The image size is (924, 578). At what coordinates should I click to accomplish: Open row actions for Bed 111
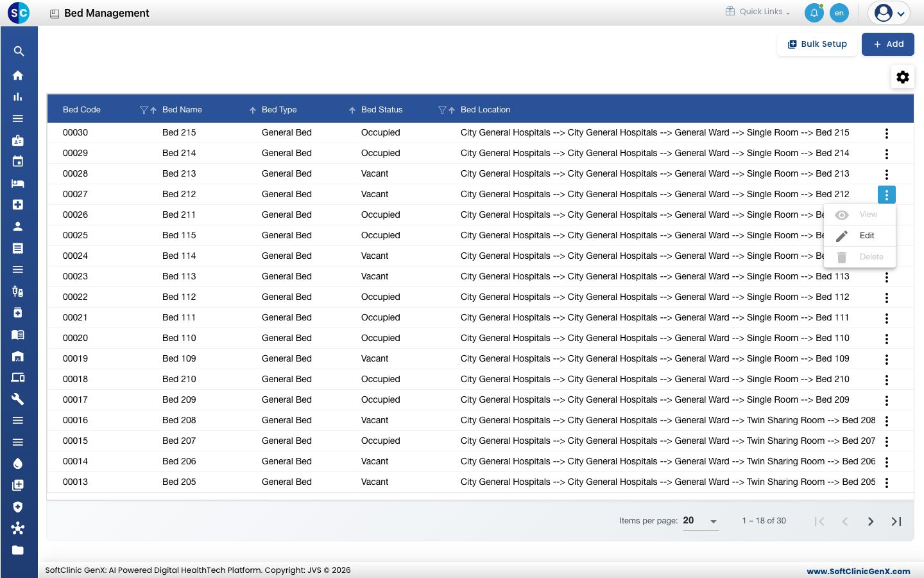pyautogui.click(x=887, y=319)
